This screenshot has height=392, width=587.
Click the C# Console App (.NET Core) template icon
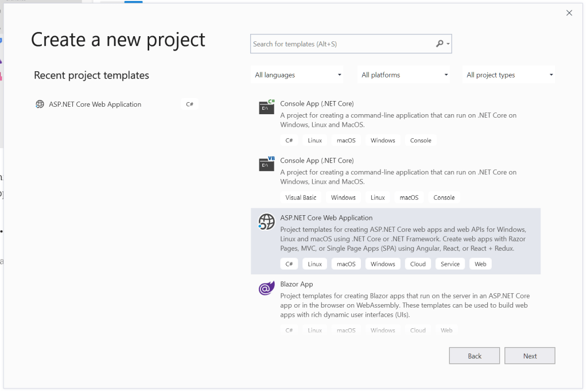[x=266, y=107]
